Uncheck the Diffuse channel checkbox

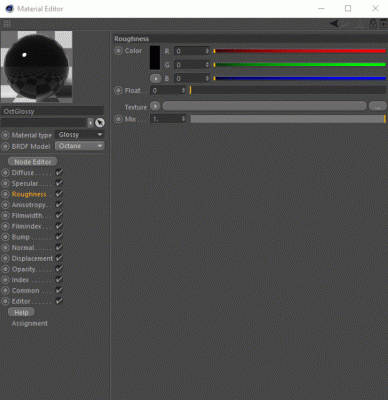click(59, 172)
